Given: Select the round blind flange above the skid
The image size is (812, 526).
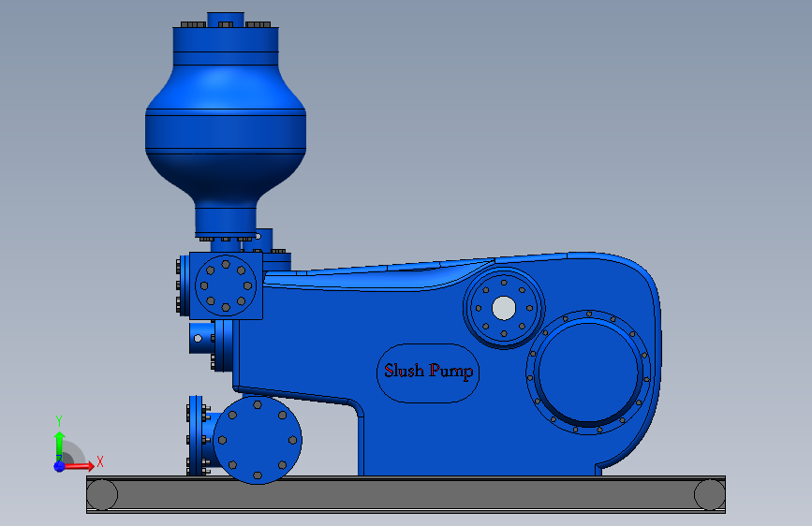Looking at the screenshot, I should click(258, 440).
